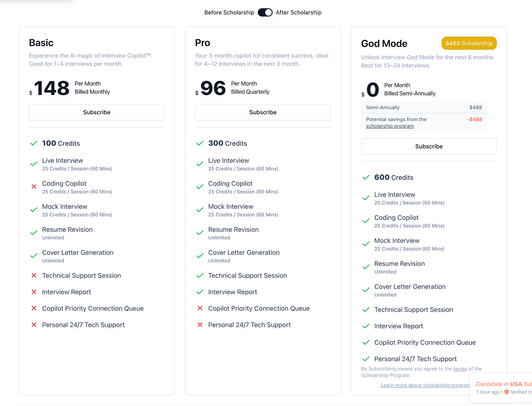
Task: Click the check beside God Mode Personal 24/7 Tech Support
Action: 366,359
